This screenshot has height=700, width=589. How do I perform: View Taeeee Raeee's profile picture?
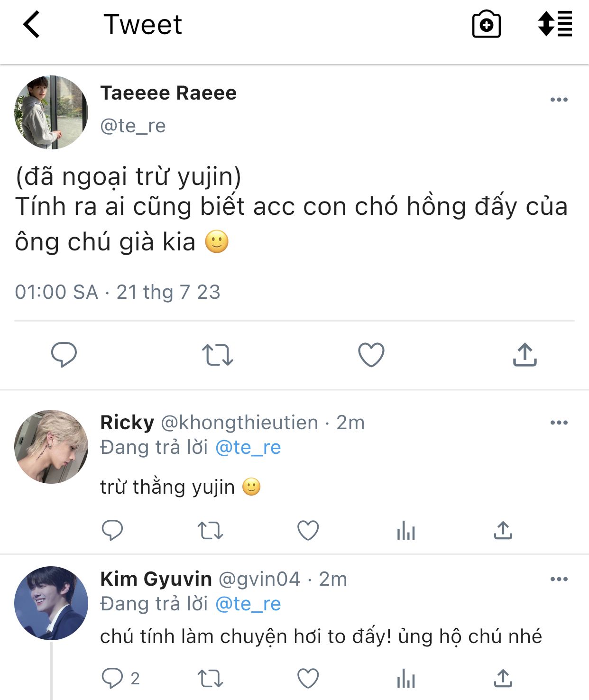click(51, 112)
